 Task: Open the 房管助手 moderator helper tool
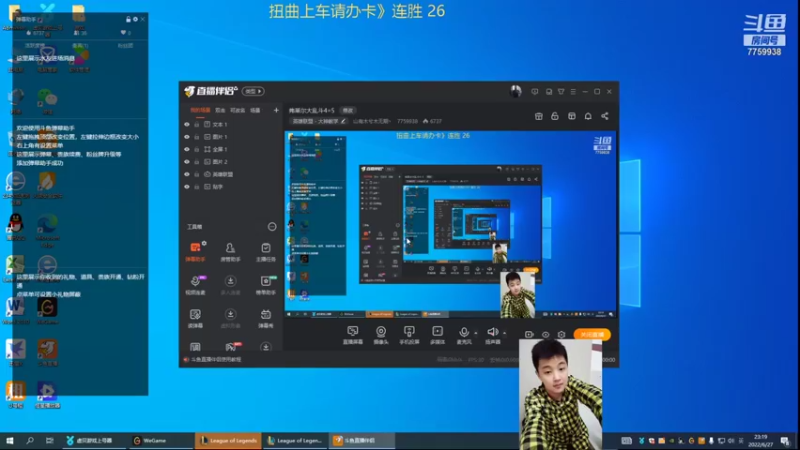tap(230, 252)
